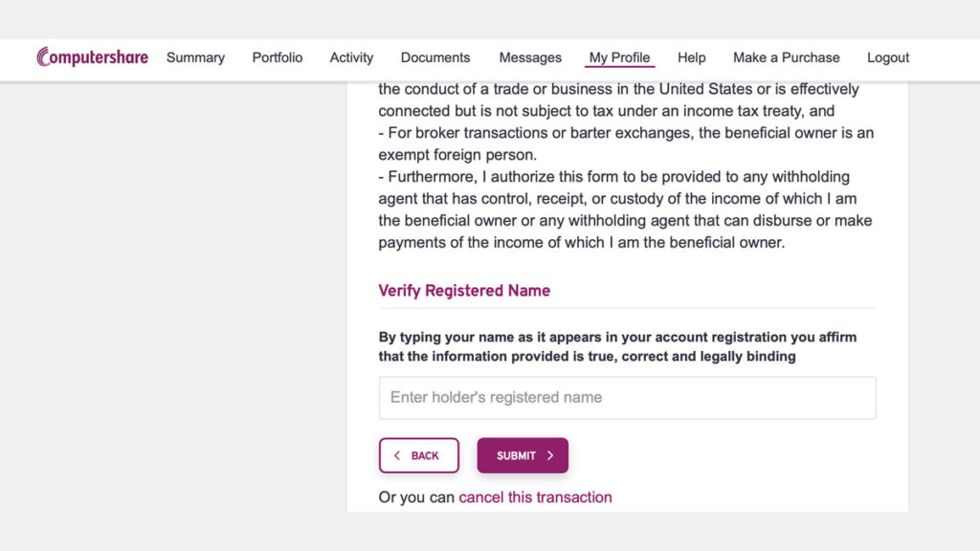Go to the Portfolio section

(x=278, y=57)
